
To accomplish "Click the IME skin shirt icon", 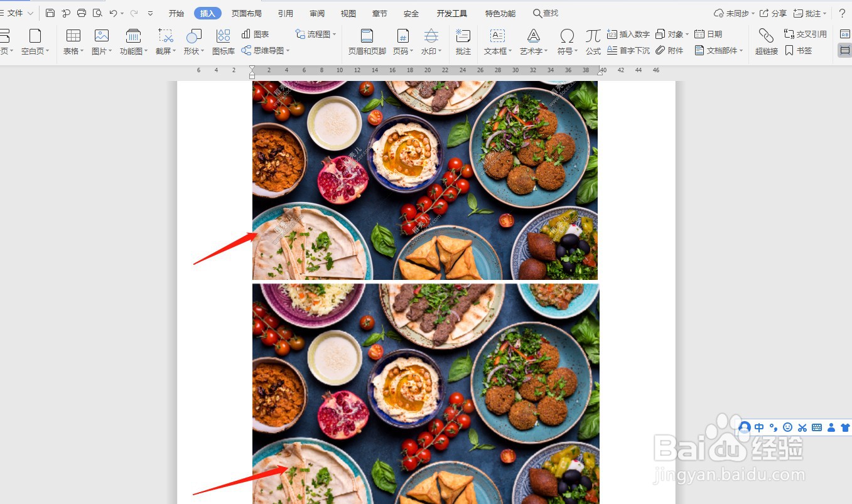I will tap(845, 427).
